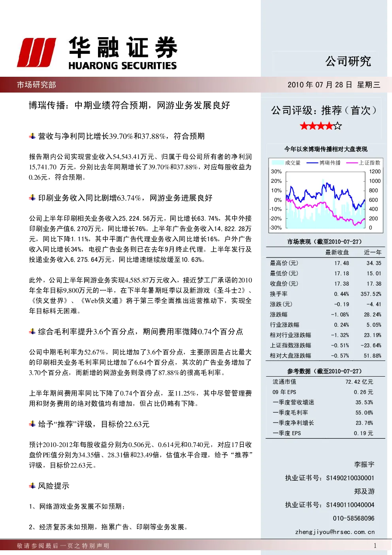Click the 一季度营收增速 value 35.53%
This screenshot has height=555, width=392.
pyautogui.click(x=364, y=402)
